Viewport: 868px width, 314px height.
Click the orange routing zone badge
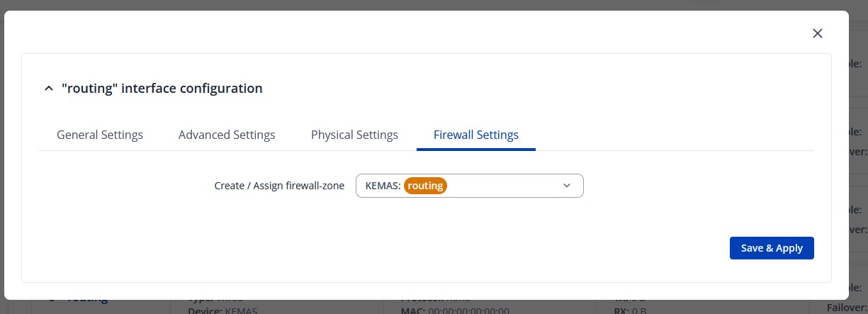[x=425, y=186]
